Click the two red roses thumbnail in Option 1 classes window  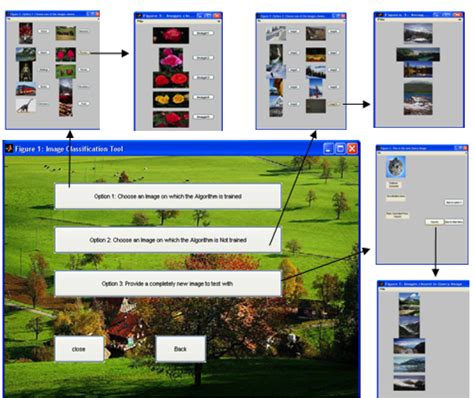(66, 54)
